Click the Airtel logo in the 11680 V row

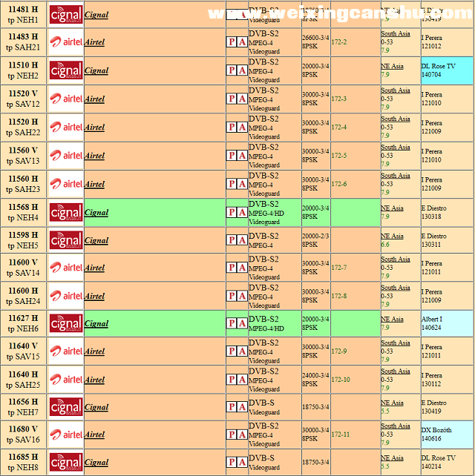click(65, 435)
